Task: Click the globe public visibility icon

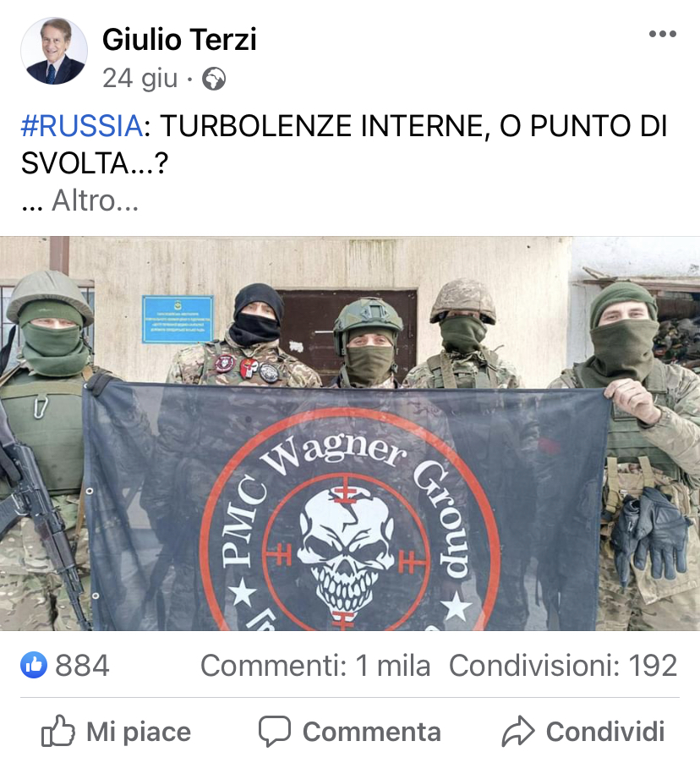Action: pyautogui.click(x=214, y=79)
